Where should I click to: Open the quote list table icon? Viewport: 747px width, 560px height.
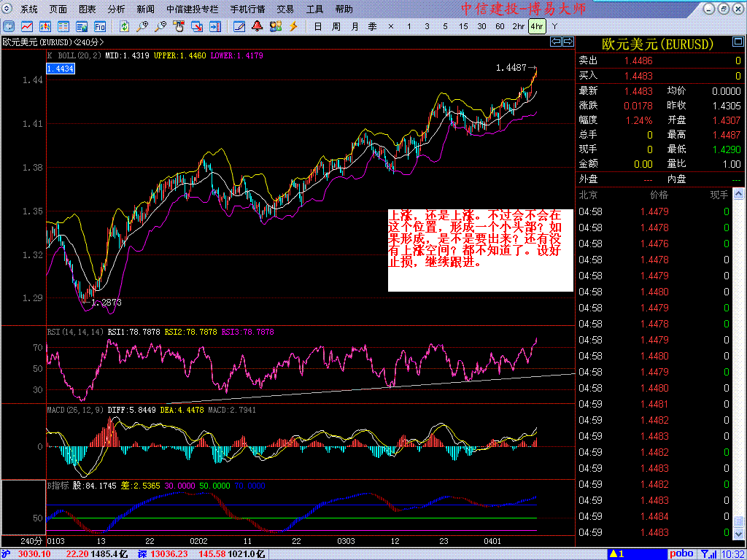tap(63, 26)
